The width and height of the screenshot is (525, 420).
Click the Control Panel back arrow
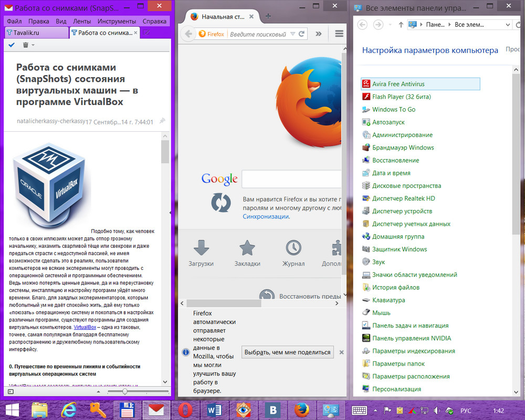pos(362,25)
